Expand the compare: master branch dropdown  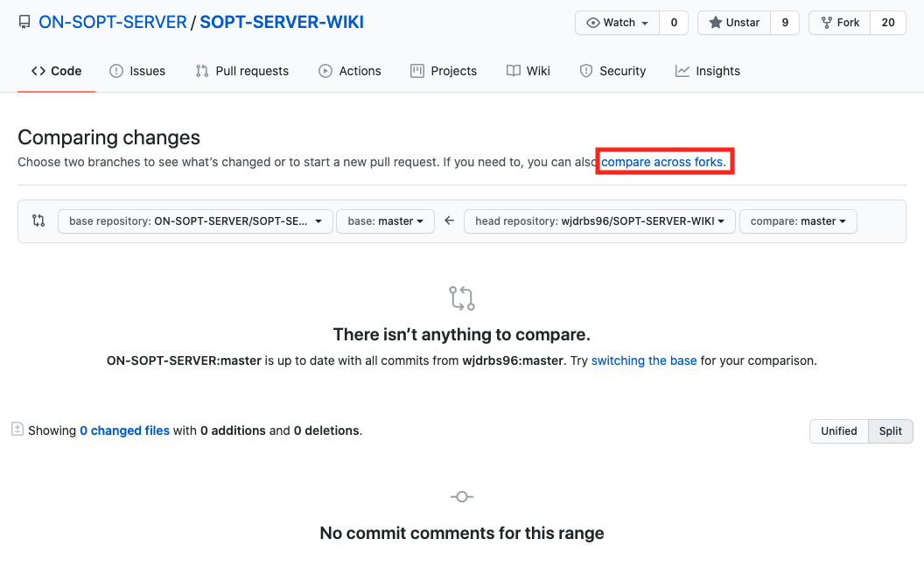[798, 221]
